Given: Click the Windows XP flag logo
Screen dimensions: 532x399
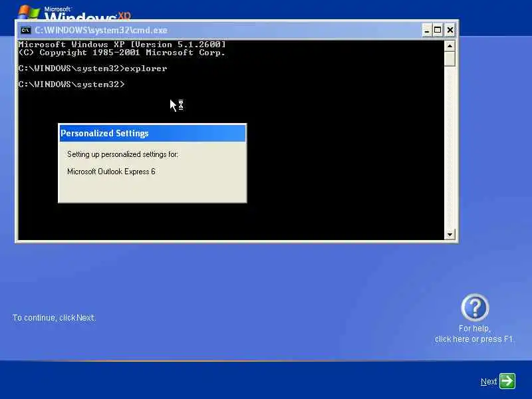Looking at the screenshot, I should point(29,12).
